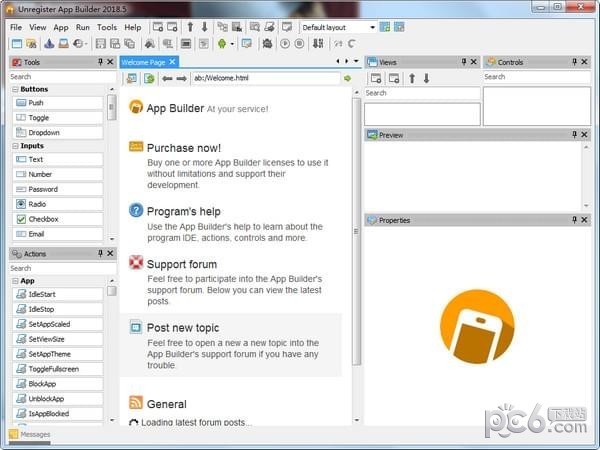Screen dimensions: 600x450
Task: Collapse the App group in Actions panel
Action: tap(15, 281)
